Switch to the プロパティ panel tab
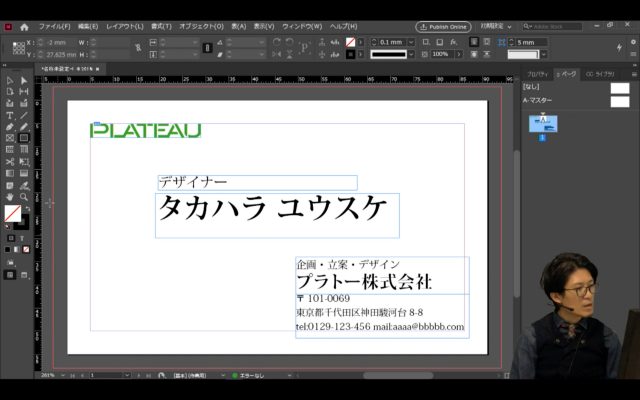 [x=537, y=74]
